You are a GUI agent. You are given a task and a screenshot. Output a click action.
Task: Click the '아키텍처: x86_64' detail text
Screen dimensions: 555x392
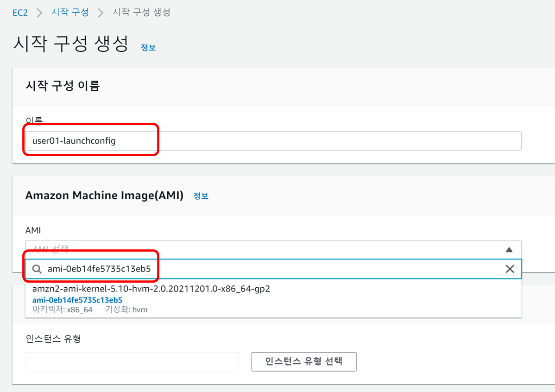pos(63,310)
